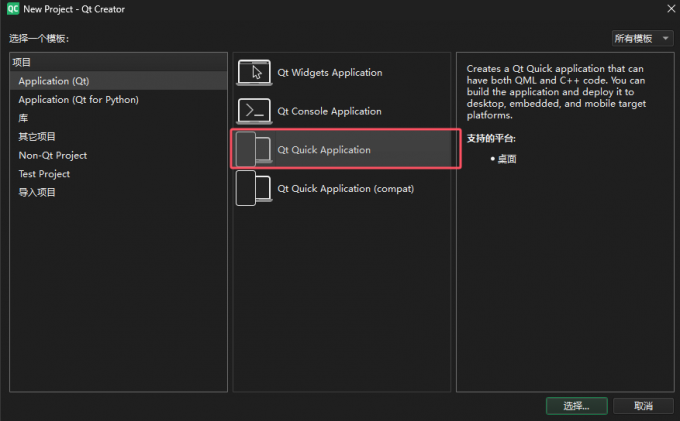Select the Application (Qt) category

point(58,81)
